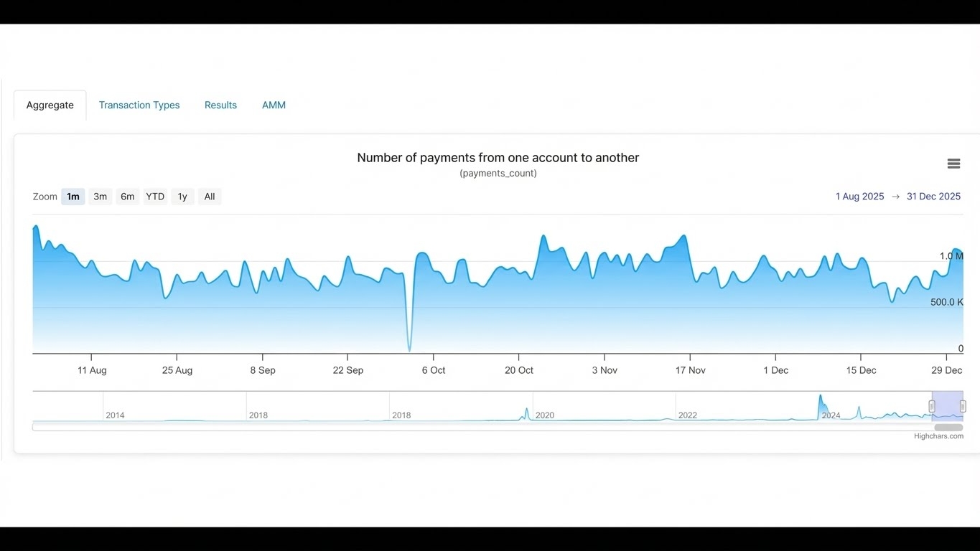Edit the start date 1 Aug 2025
Viewport: 980px width, 551px height.
pyautogui.click(x=859, y=197)
